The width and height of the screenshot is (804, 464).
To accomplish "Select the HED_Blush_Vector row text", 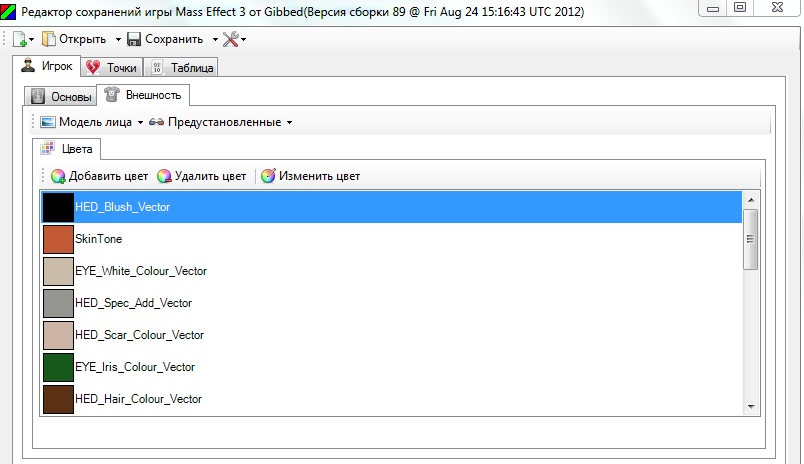I will tap(123, 207).
